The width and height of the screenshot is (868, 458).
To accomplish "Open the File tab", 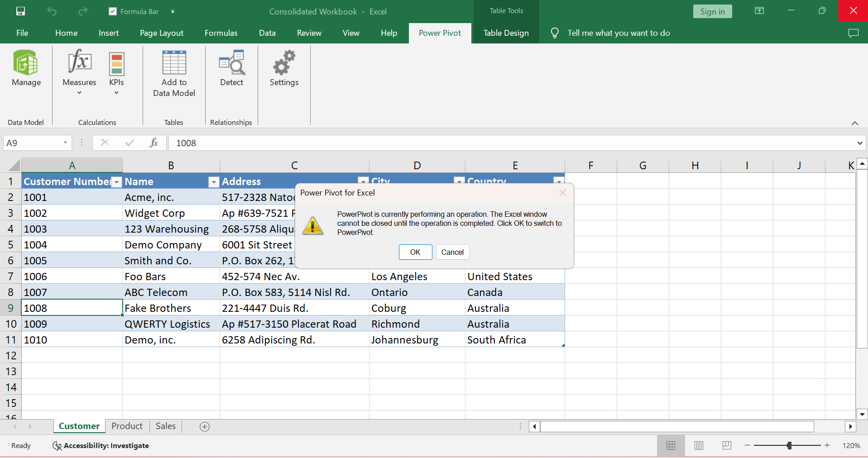I will 22,33.
